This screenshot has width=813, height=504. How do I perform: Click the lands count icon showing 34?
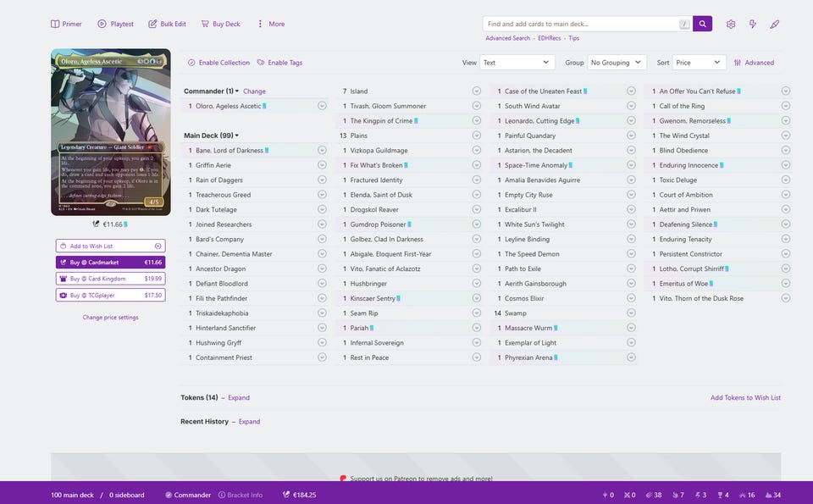[x=768, y=495]
